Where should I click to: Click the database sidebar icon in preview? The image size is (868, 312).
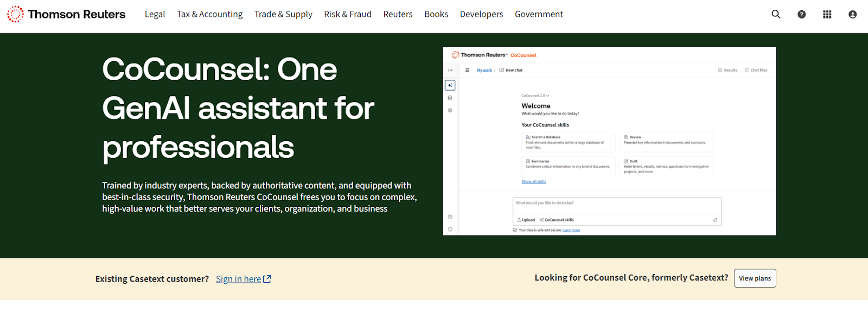tap(450, 98)
